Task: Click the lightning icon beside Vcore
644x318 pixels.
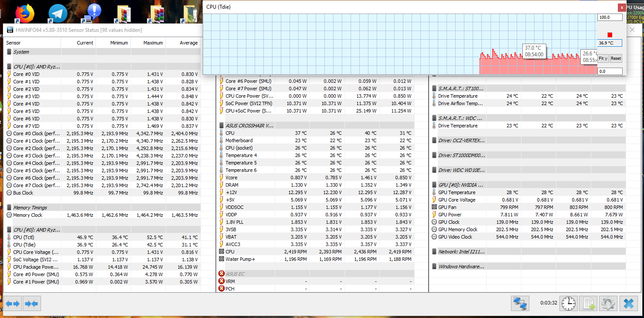Action: coord(221,178)
